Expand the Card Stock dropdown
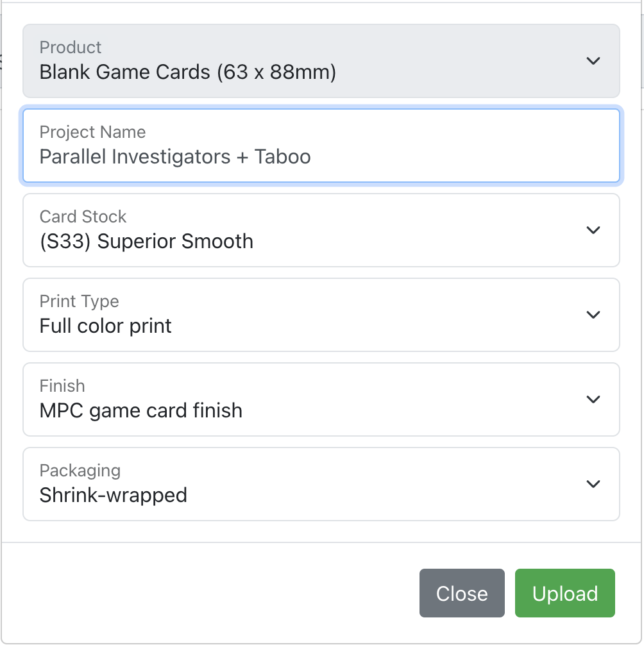This screenshot has width=644, height=645. [321, 230]
